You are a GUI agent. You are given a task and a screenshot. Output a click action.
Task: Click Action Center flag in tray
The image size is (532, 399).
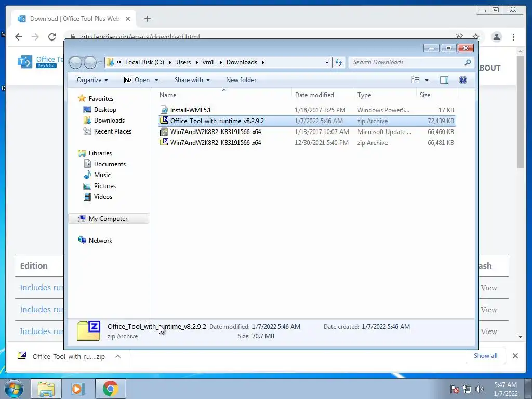tap(455, 389)
